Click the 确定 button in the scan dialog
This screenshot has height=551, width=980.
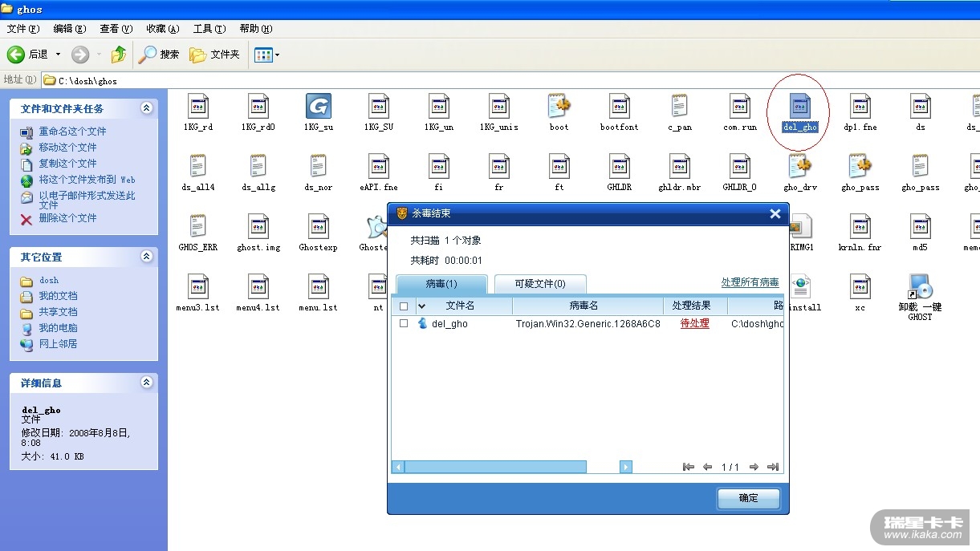(748, 498)
